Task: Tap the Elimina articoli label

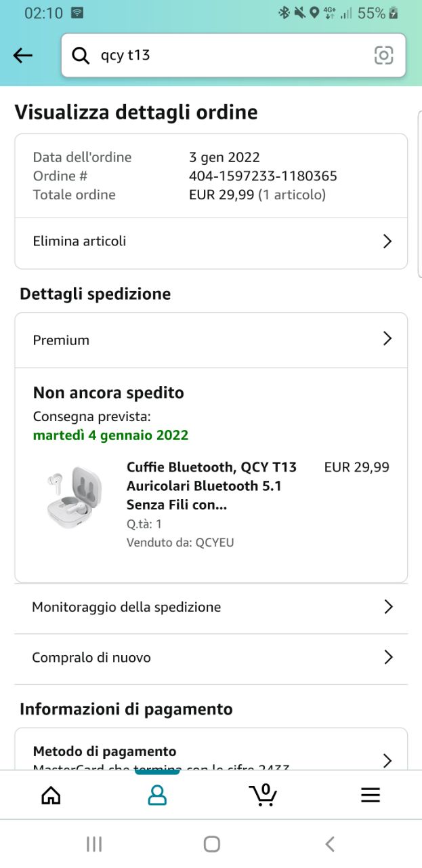Action: point(79,241)
